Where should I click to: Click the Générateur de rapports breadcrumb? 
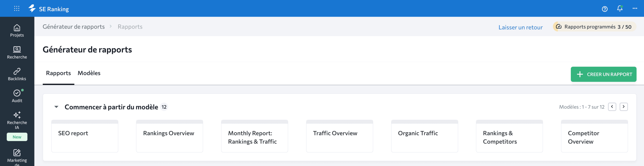[x=74, y=27]
